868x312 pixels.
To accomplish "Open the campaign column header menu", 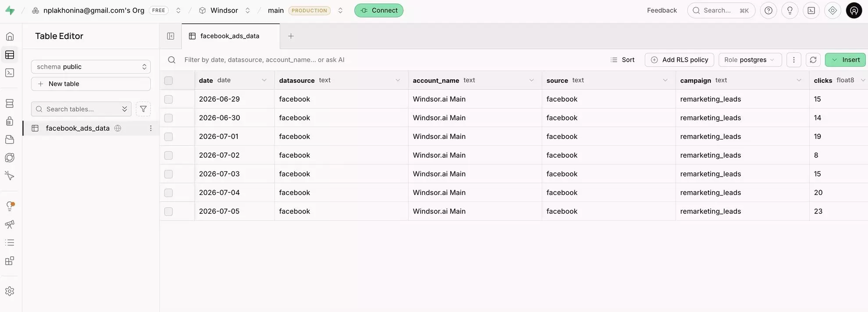I will pyautogui.click(x=799, y=80).
